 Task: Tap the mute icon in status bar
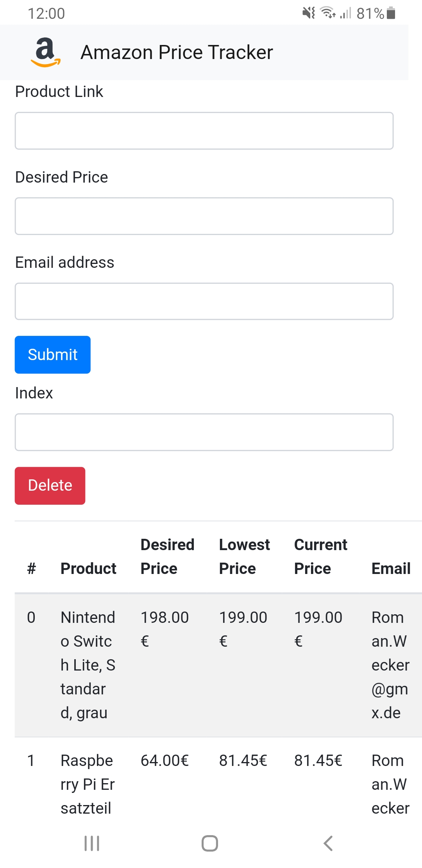coord(309,13)
